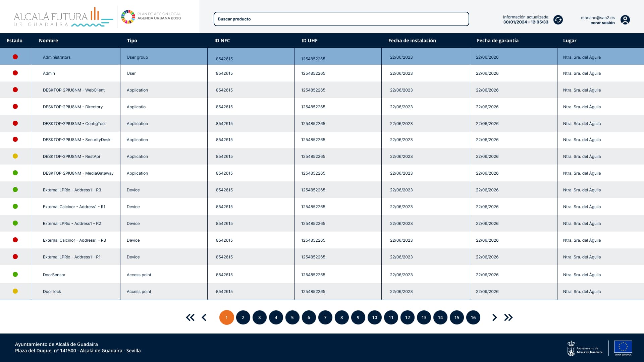Sort by the Estado column header
644x362 pixels.
(14, 41)
